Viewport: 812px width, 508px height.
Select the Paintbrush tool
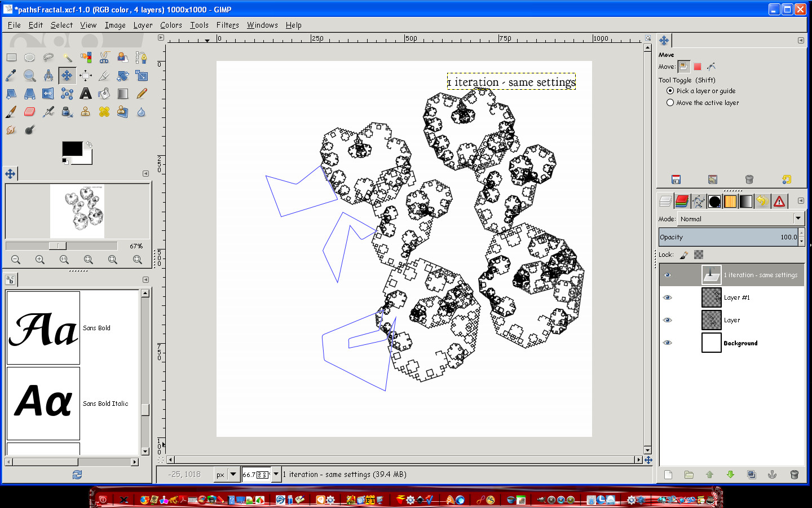[x=11, y=112]
